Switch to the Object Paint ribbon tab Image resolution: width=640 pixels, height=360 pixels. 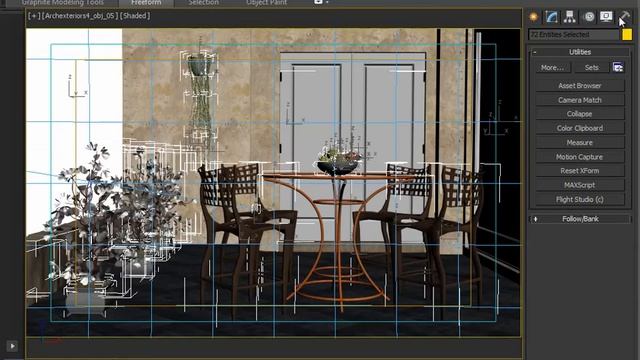pos(267,2)
